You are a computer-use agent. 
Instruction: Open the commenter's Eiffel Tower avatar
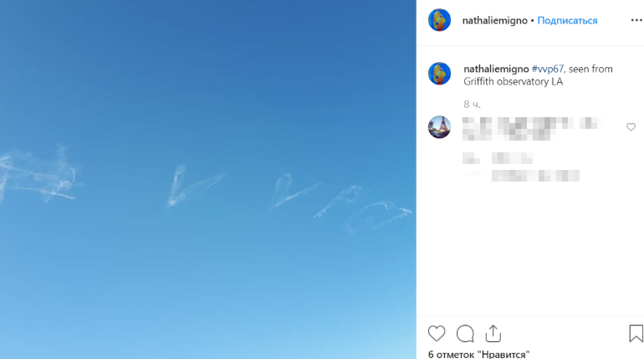[x=439, y=127]
